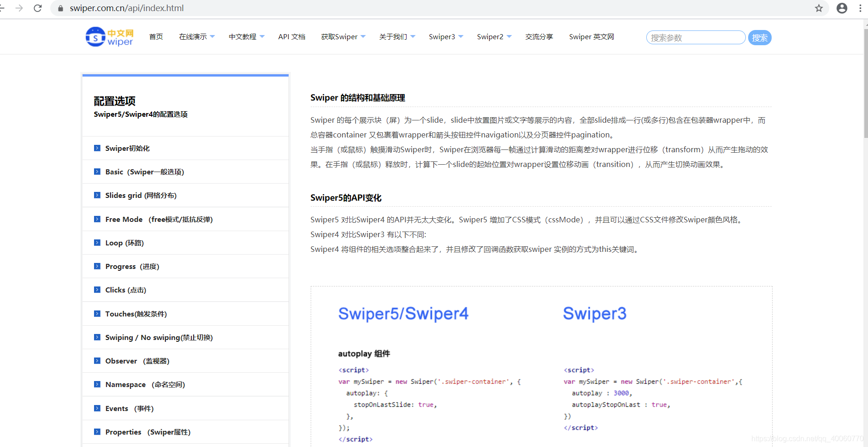Click the browser address bar URL
Screen dimensions: 868x447
point(127,8)
